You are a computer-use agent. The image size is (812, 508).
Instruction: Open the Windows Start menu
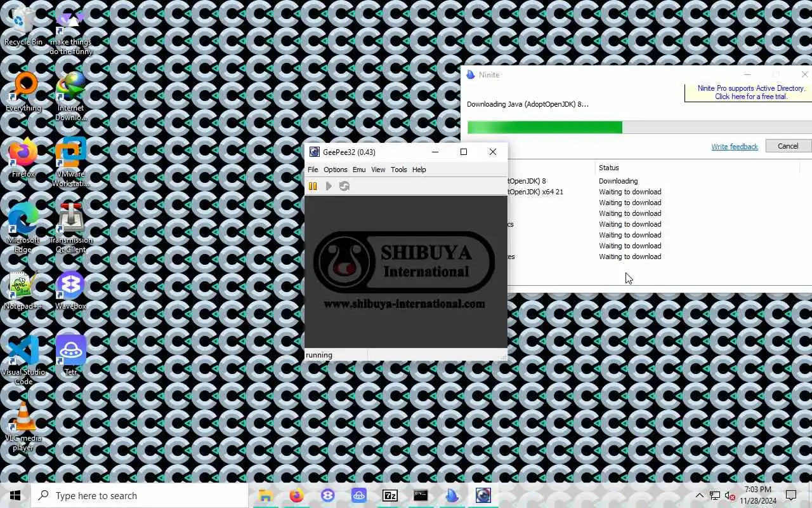pos(15,495)
